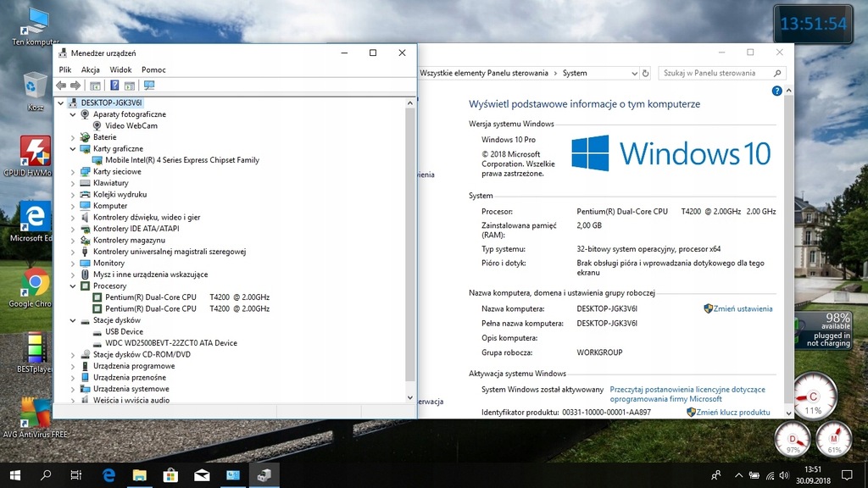Viewport: 868px width, 488px height.
Task: Click the CPU usage gauge gadget
Action: point(813,396)
